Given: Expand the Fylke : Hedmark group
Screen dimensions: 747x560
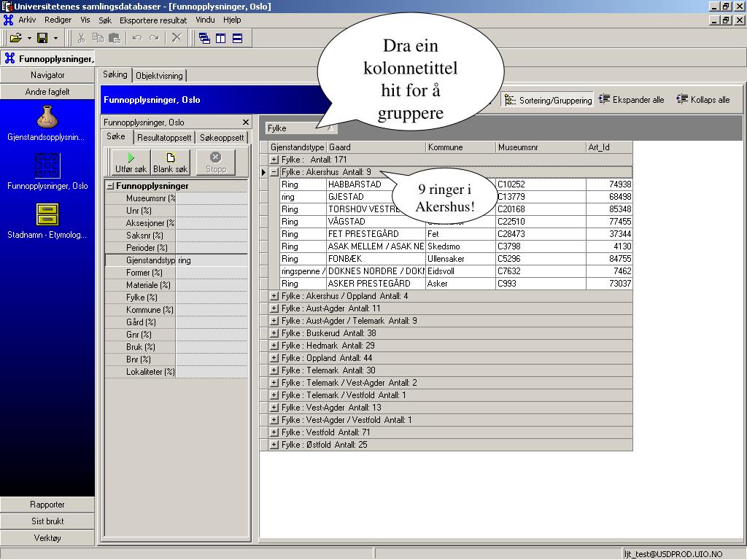Looking at the screenshot, I should [x=274, y=345].
